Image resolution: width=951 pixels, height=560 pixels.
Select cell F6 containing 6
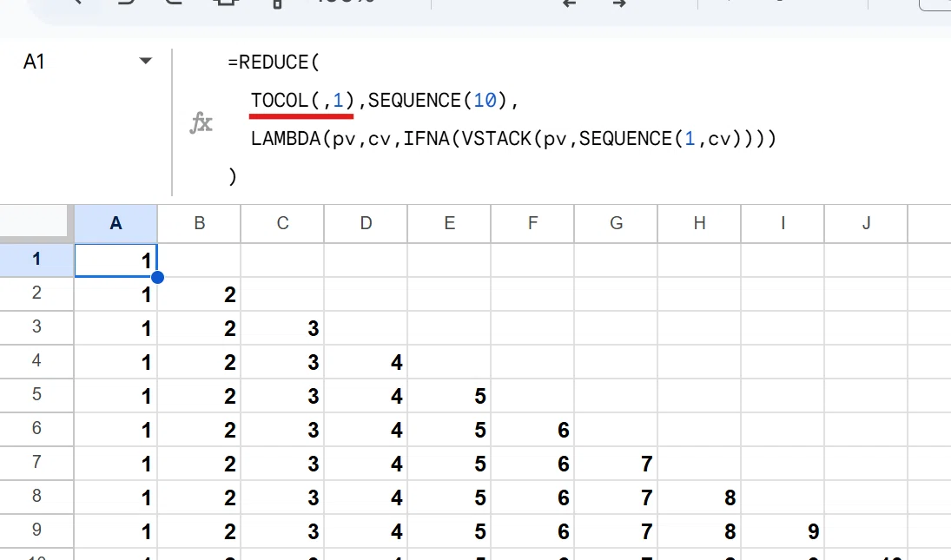click(532, 430)
